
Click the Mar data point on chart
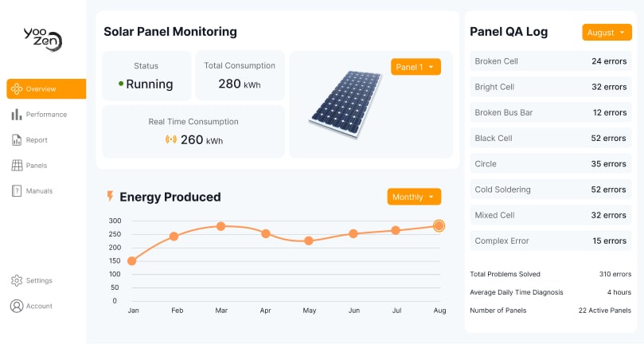[x=221, y=226]
